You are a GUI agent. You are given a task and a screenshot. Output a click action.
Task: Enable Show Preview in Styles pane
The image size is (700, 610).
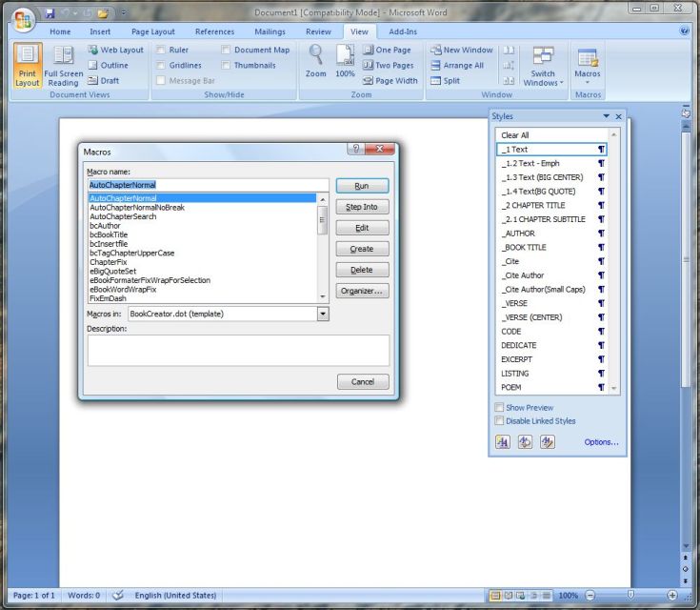[499, 407]
